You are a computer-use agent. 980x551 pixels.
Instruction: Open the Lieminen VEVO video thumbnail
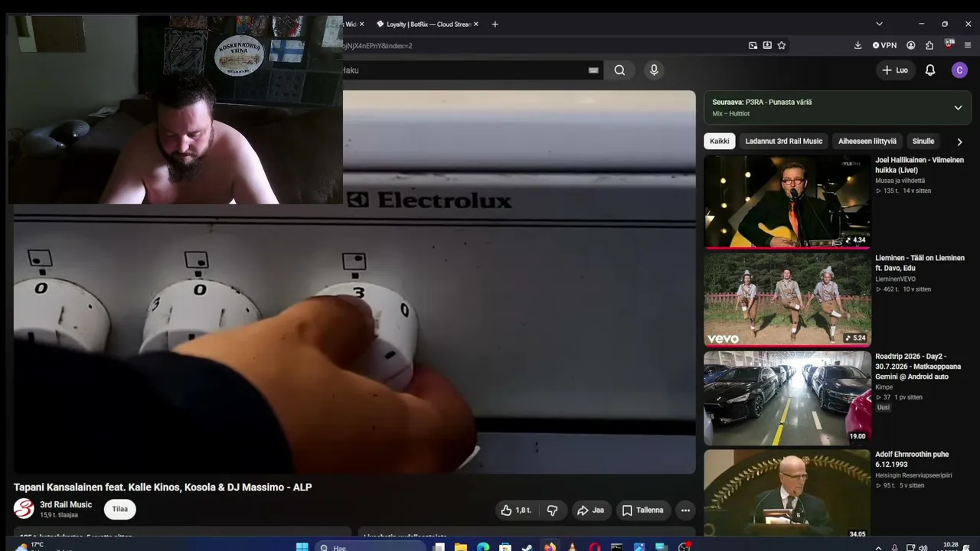(x=787, y=300)
